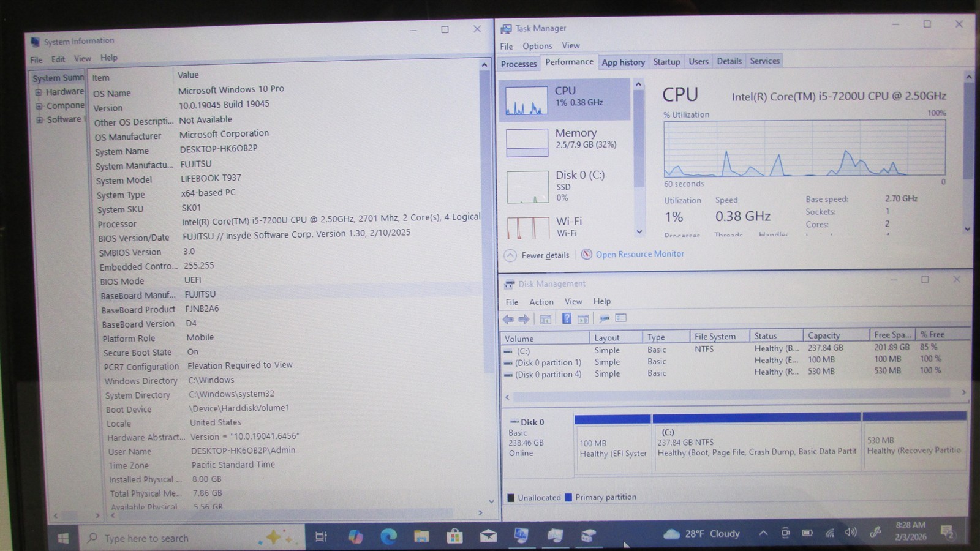
Task: Click System Information vertical scrollbar down arrow
Action: (491, 502)
